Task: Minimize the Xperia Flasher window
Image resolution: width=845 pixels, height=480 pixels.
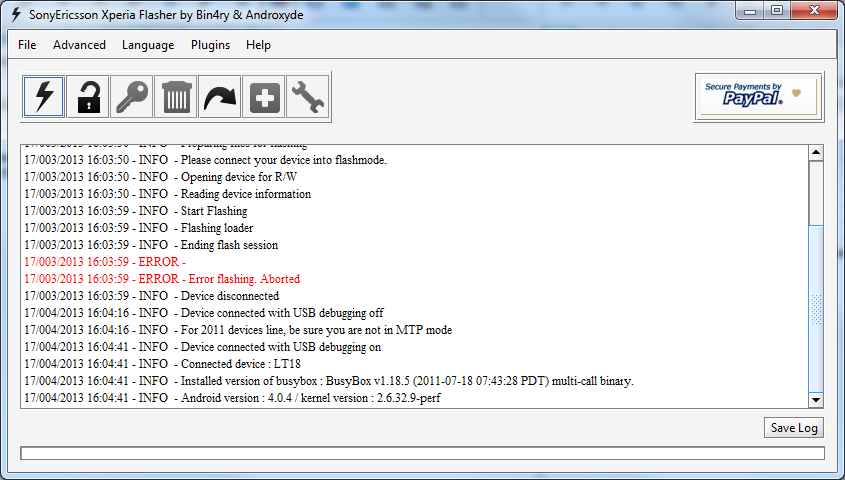Action: 750,10
